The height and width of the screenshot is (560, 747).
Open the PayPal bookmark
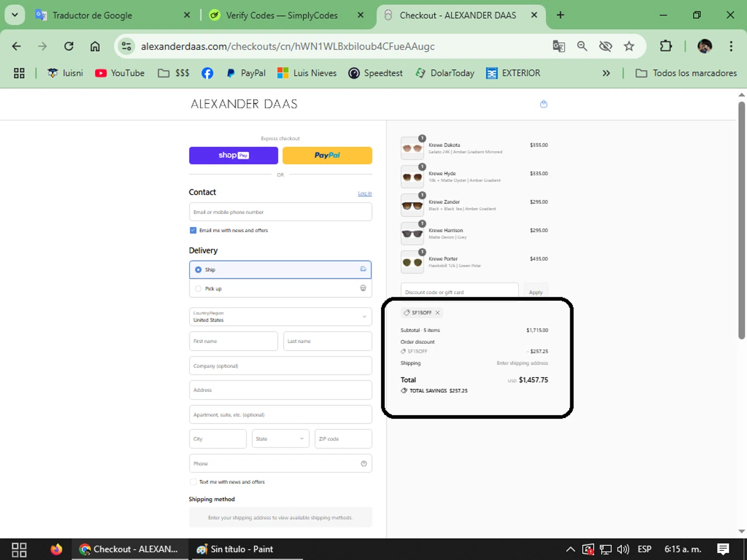pyautogui.click(x=246, y=73)
